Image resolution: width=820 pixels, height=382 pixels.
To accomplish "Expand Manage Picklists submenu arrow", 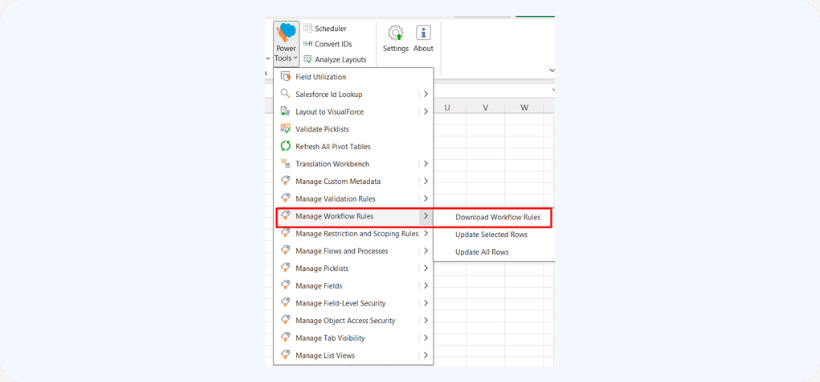I will pos(426,268).
